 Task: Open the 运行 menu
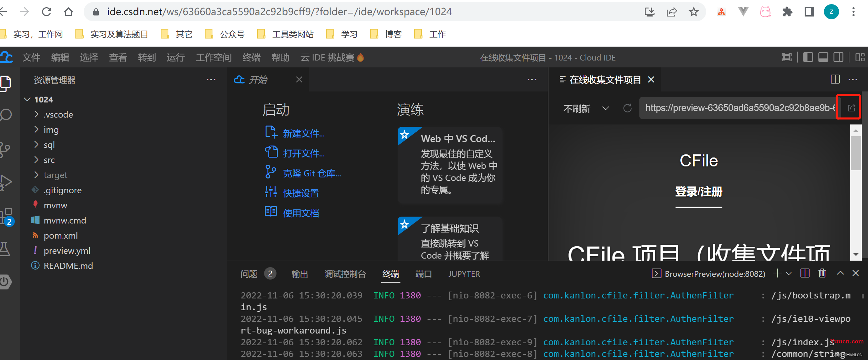coord(176,57)
